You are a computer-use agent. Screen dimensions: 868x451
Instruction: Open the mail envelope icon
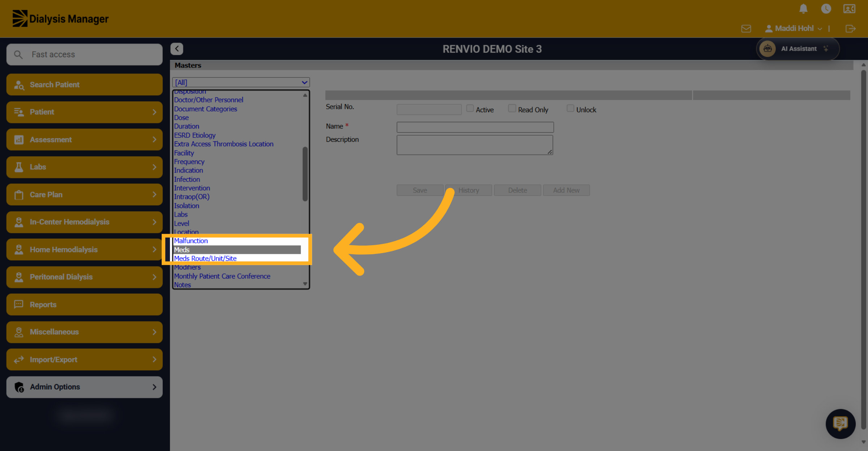click(746, 29)
